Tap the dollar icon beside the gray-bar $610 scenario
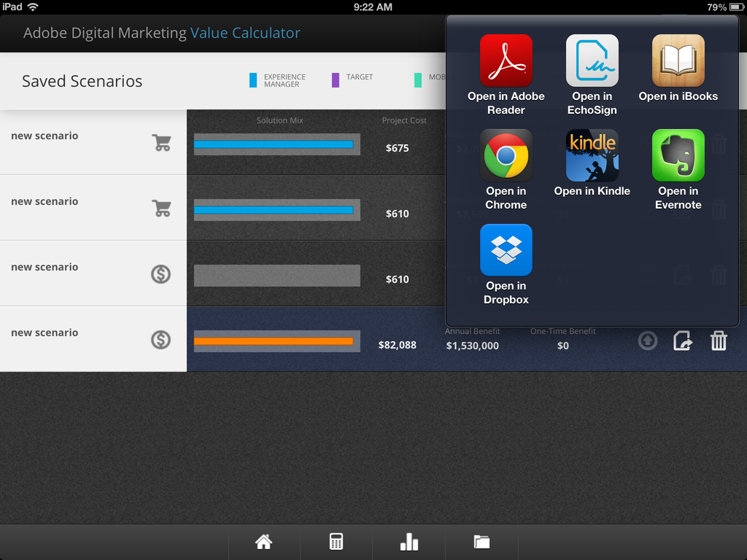Image resolution: width=747 pixels, height=560 pixels. coord(161,274)
